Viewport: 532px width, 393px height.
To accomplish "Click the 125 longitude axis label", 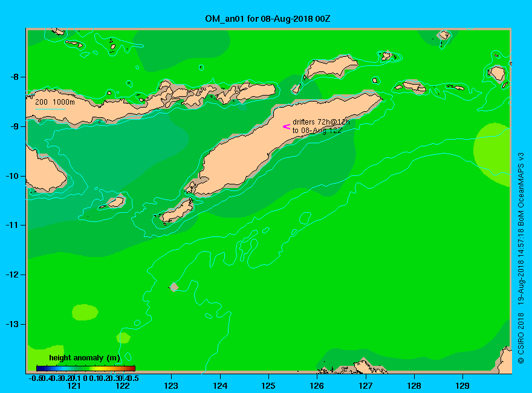I will 268,386.
